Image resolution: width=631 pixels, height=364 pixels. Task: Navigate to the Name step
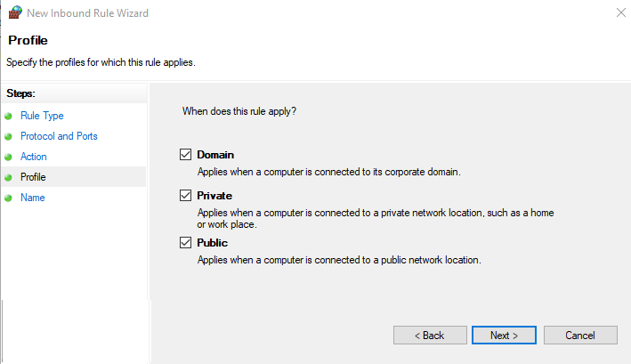point(33,198)
